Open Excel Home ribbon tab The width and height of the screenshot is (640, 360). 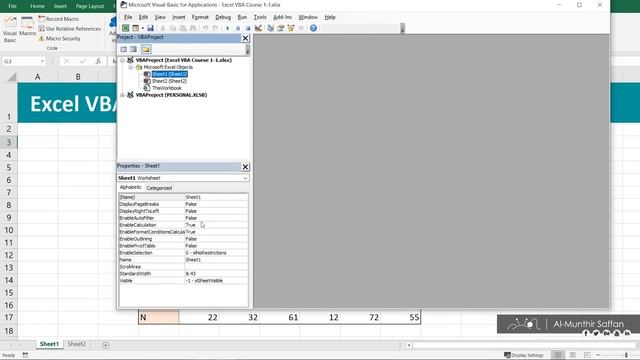[38, 6]
